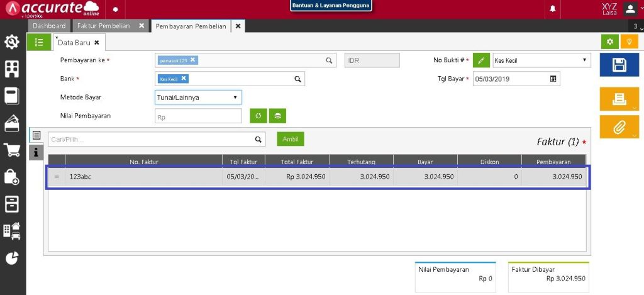The height and width of the screenshot is (295, 644).
Task: Open the general ledger book icon
Action: coord(12,96)
